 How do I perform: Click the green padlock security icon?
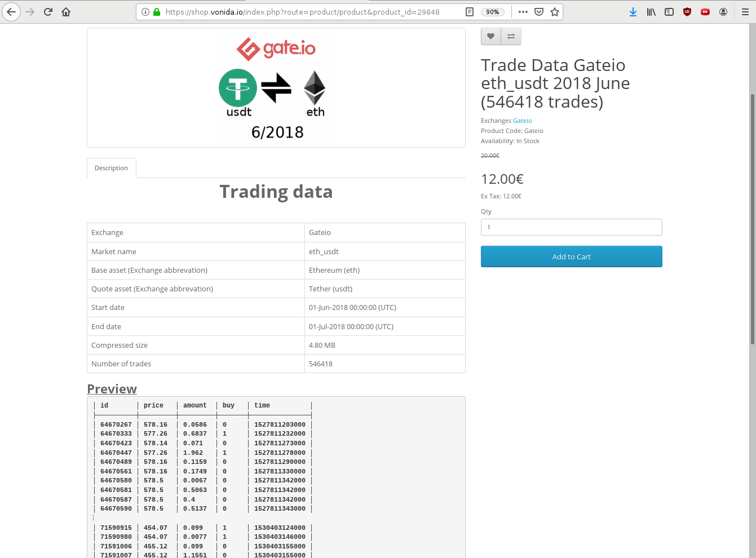157,12
